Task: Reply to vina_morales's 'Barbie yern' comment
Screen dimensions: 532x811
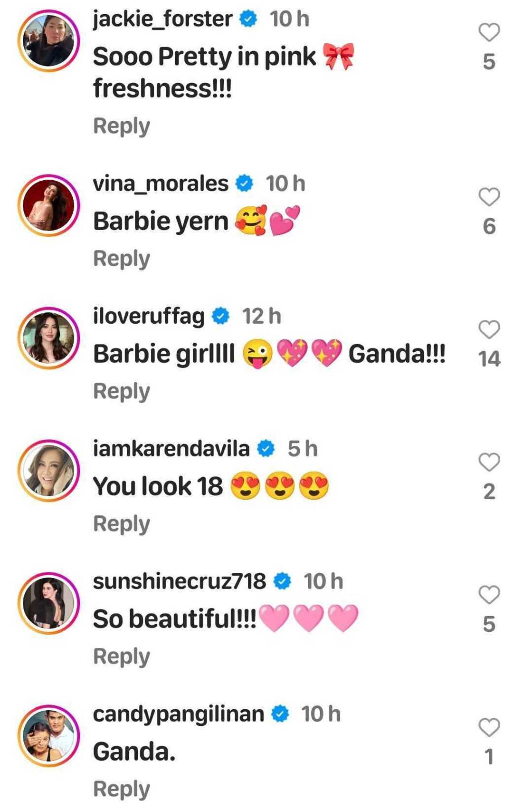Action: [122, 259]
